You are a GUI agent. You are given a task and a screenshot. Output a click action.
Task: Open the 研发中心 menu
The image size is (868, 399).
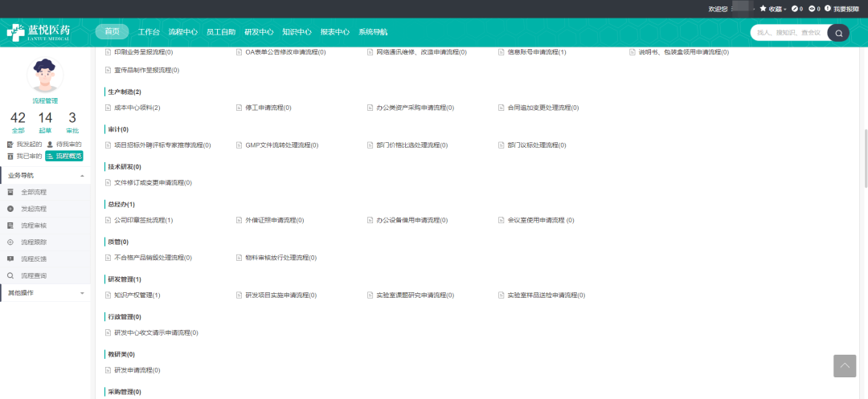point(259,32)
